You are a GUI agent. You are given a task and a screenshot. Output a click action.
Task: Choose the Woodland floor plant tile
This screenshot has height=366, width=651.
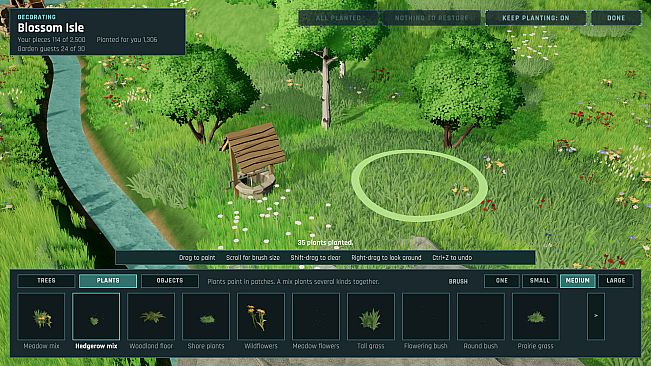pyautogui.click(x=151, y=317)
